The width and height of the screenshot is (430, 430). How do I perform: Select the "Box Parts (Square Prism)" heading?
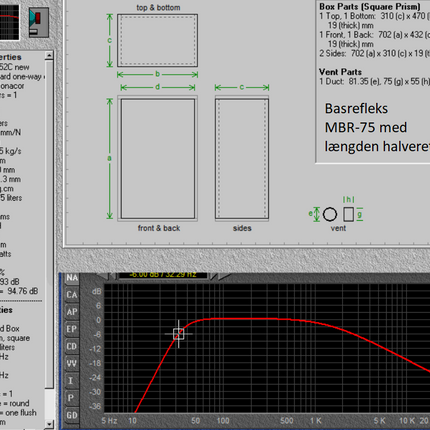370,7
